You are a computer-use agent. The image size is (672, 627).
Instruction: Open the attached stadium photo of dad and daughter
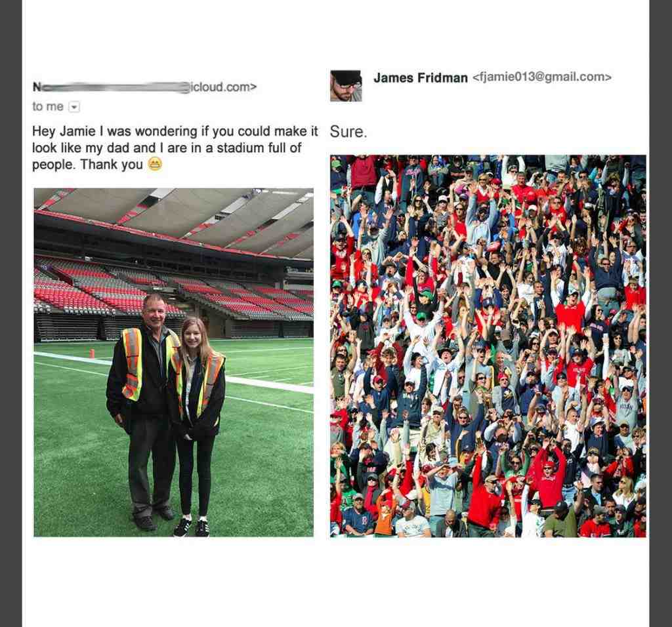pos(173,362)
